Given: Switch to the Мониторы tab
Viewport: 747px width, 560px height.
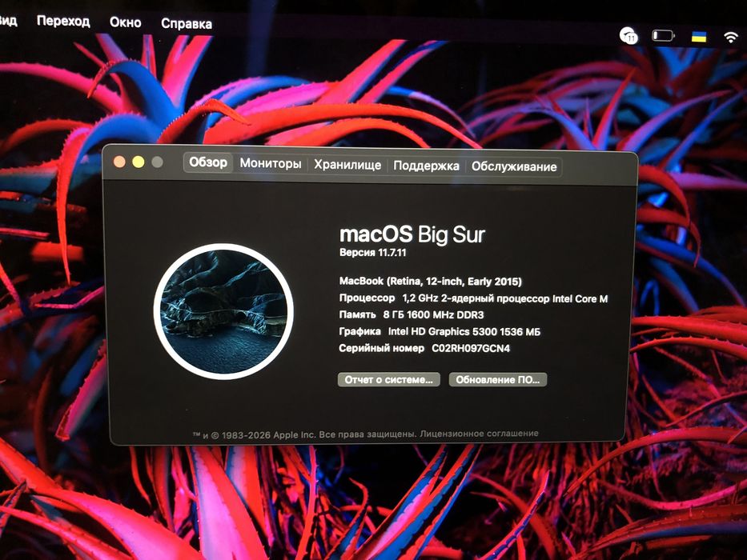Looking at the screenshot, I should tap(270, 163).
